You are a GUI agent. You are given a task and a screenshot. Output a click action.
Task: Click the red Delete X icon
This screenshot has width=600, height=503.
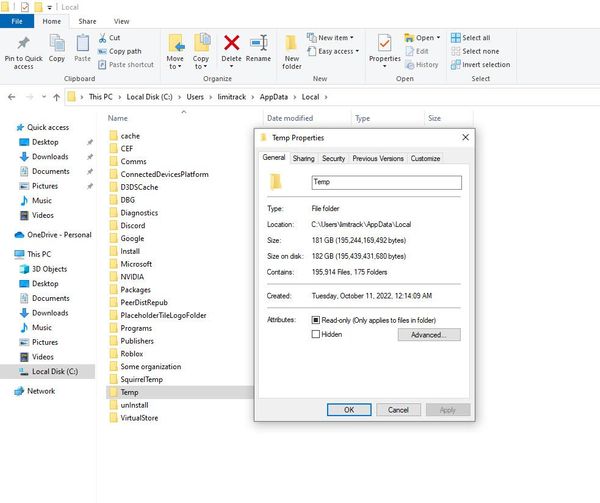click(232, 43)
